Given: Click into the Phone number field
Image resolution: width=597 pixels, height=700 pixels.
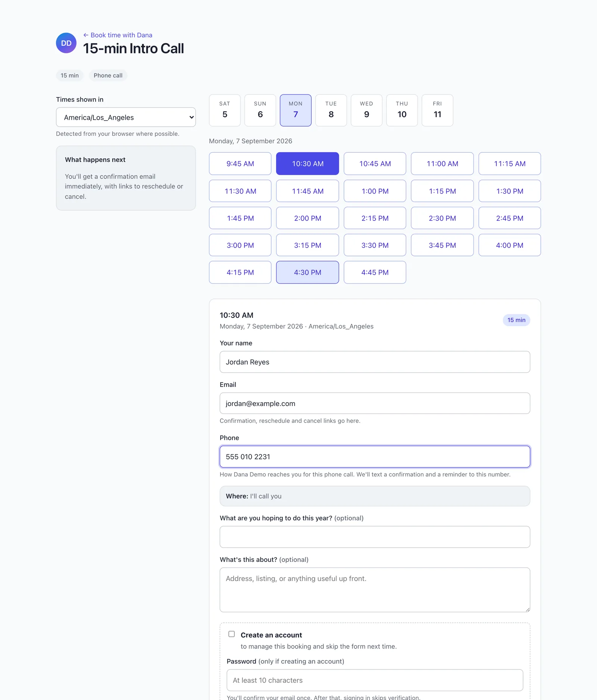Looking at the screenshot, I should pyautogui.click(x=375, y=457).
